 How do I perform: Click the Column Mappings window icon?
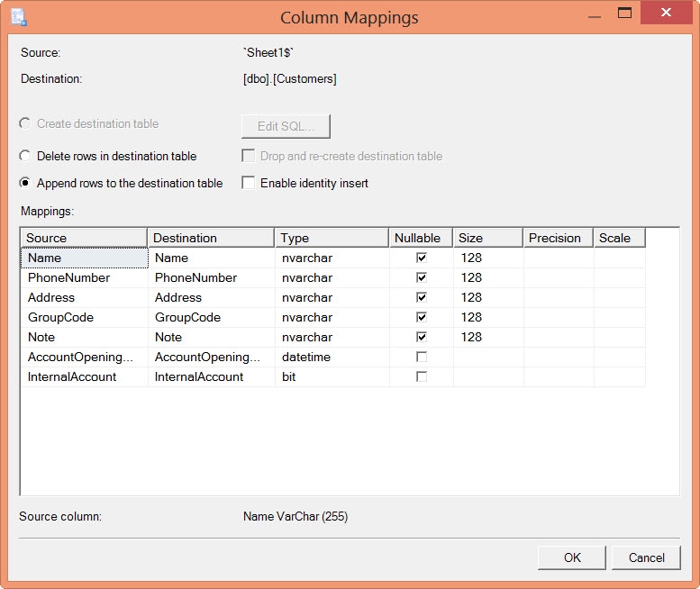[x=19, y=17]
